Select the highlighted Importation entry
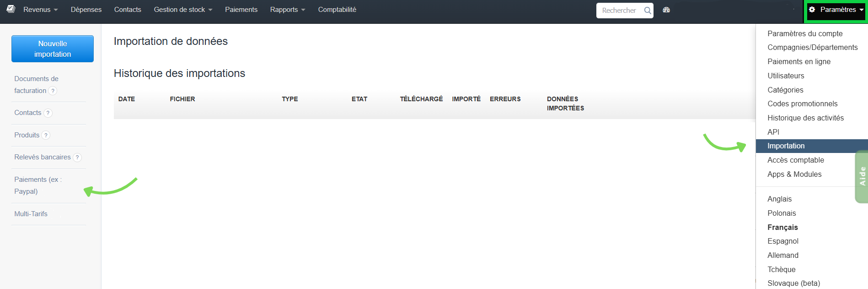 coord(812,146)
